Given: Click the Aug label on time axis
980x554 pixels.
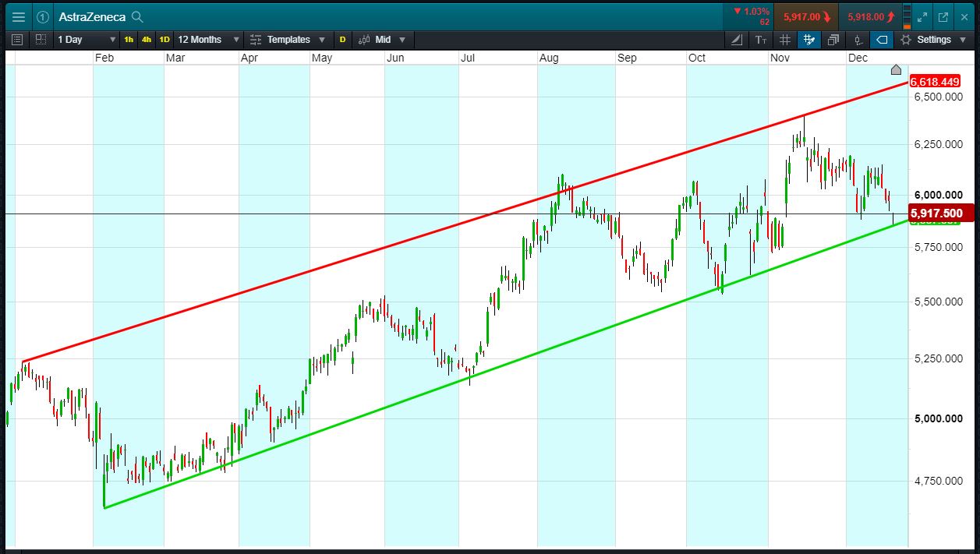Looking at the screenshot, I should (x=549, y=58).
